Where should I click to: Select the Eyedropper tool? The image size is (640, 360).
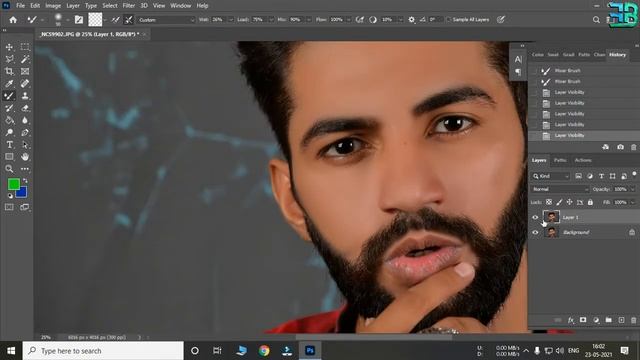coord(9,84)
